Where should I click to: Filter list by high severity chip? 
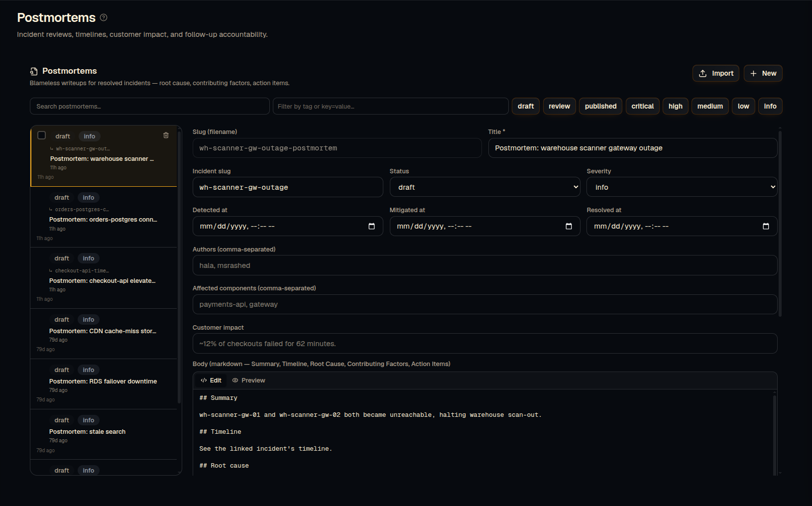676,106
